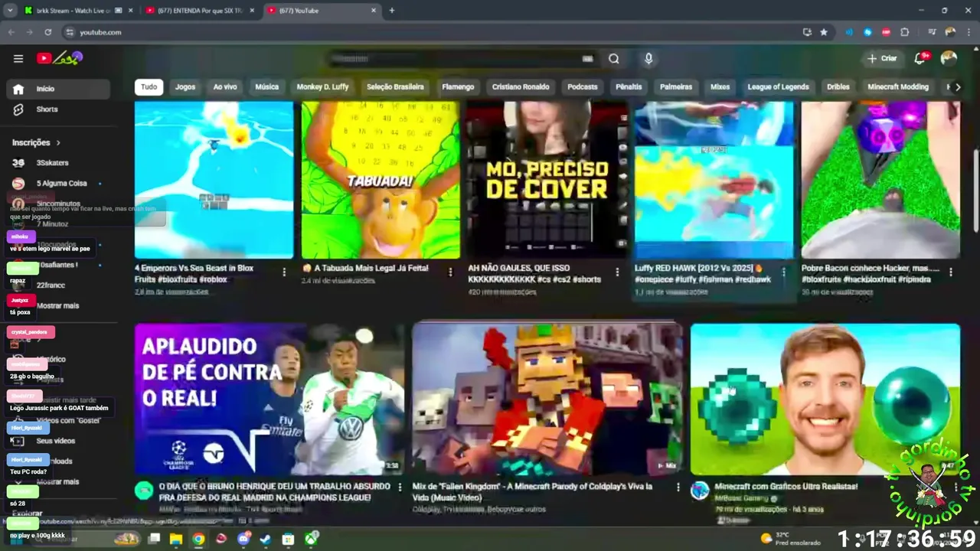Screen dimensions: 980x551
Task: Bookmark this page with the star icon
Action: 824,32
